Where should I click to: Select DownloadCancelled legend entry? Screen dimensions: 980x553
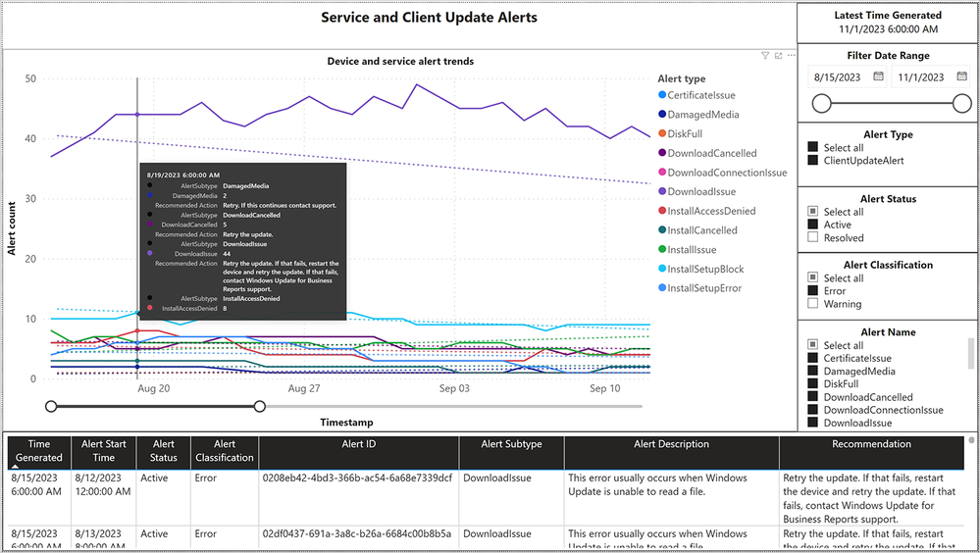[707, 153]
